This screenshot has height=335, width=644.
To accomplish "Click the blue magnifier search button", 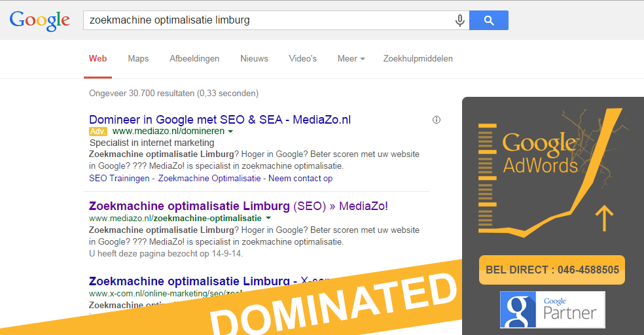I will [x=489, y=20].
